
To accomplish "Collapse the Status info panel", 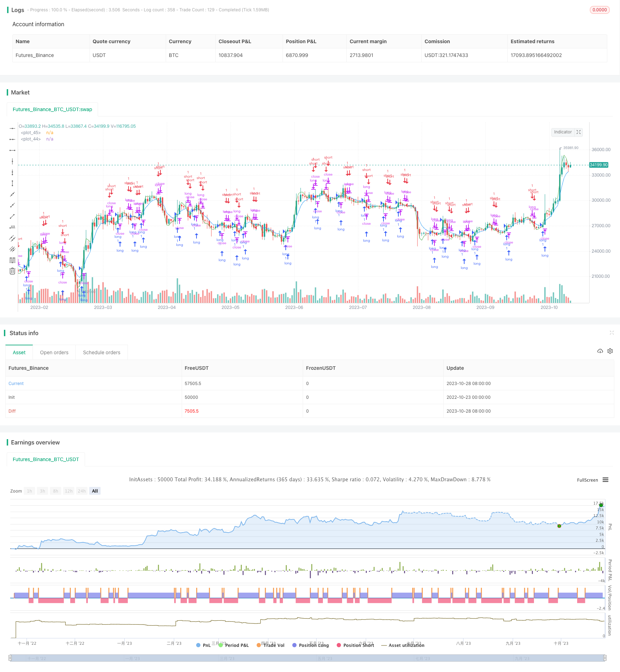I will point(612,333).
